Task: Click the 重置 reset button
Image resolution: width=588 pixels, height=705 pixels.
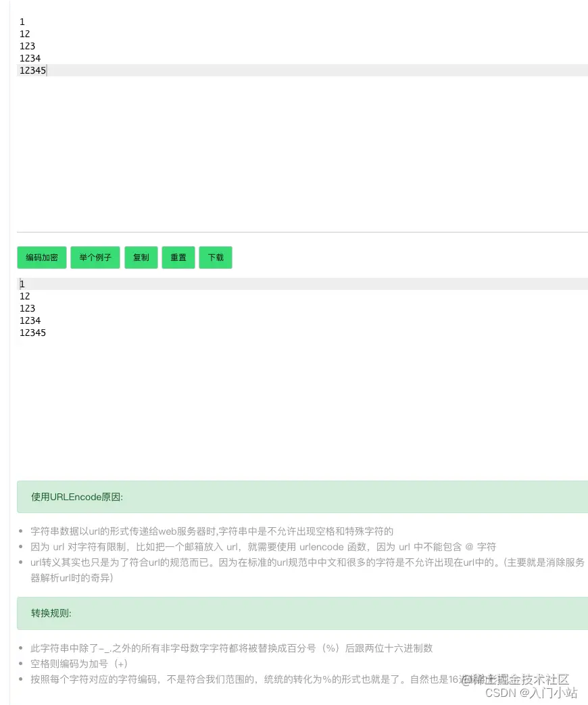Action: (178, 258)
